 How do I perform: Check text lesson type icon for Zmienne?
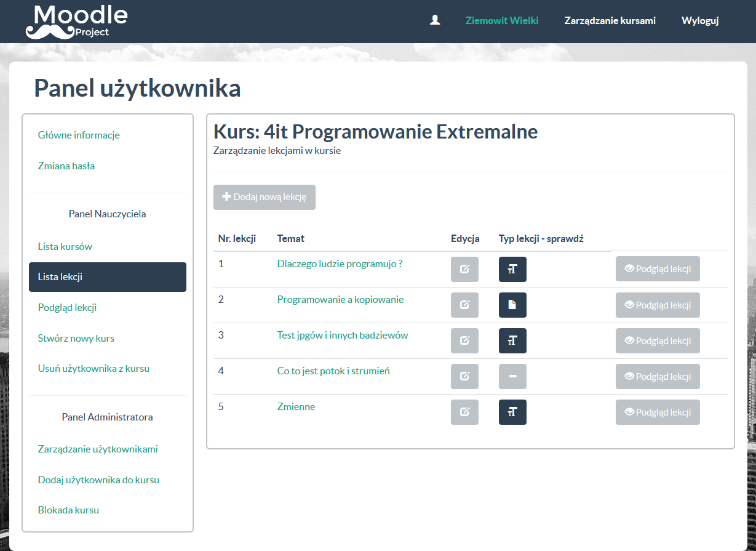coord(512,412)
